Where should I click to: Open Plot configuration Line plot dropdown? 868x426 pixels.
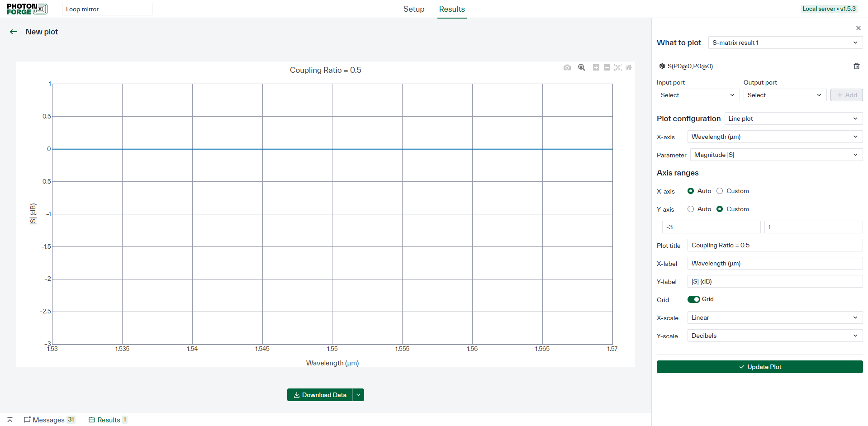[793, 118]
